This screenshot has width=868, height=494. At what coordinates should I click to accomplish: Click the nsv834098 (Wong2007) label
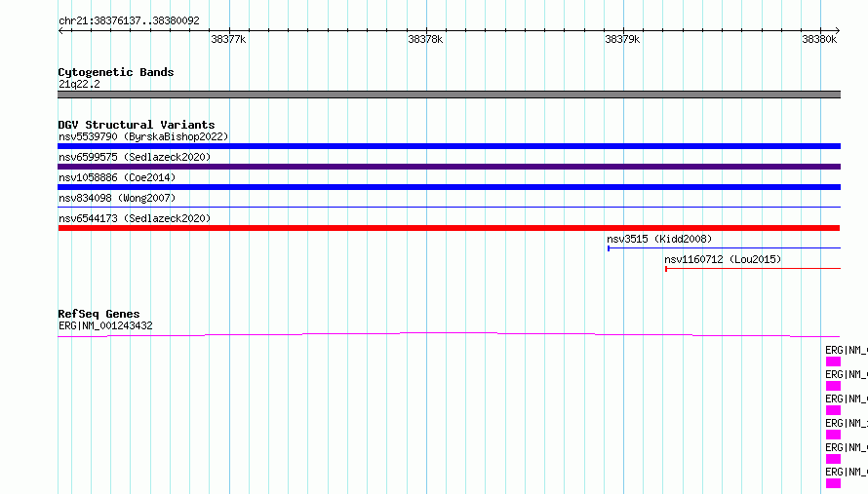pyautogui.click(x=117, y=198)
